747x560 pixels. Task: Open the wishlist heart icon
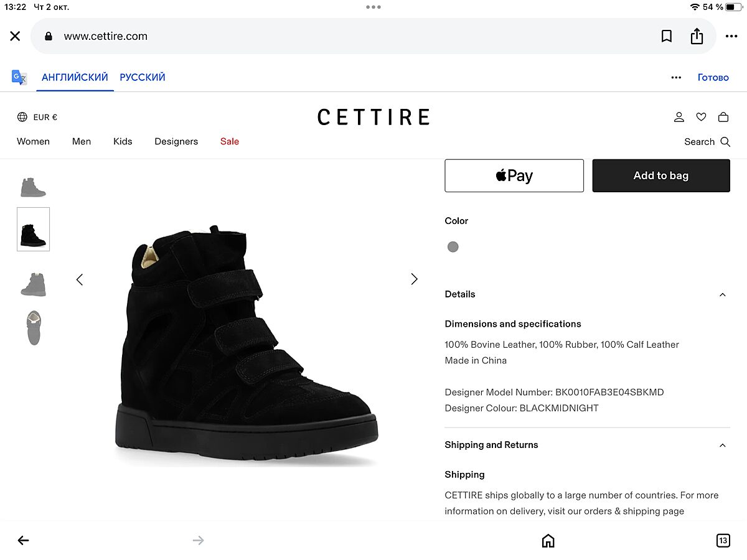coord(701,117)
